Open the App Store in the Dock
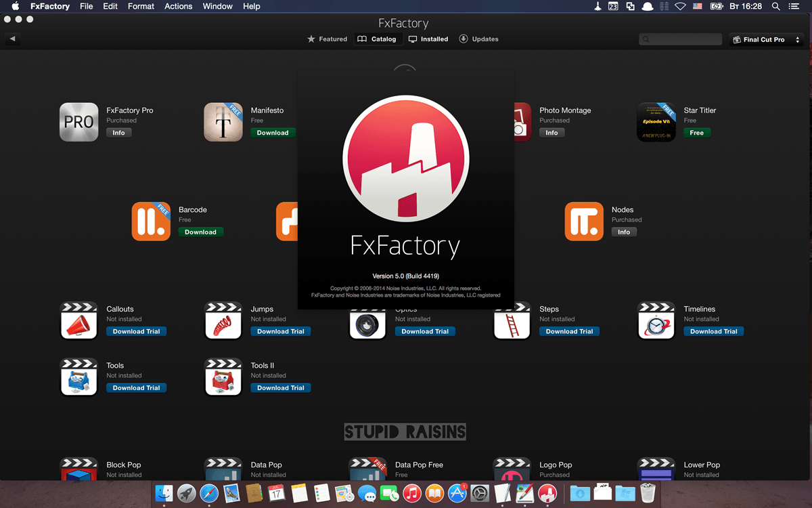This screenshot has height=508, width=812. 457,493
